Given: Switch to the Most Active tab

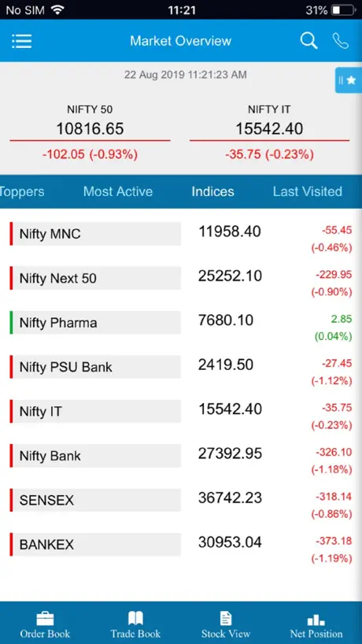Looking at the screenshot, I should point(118,191).
